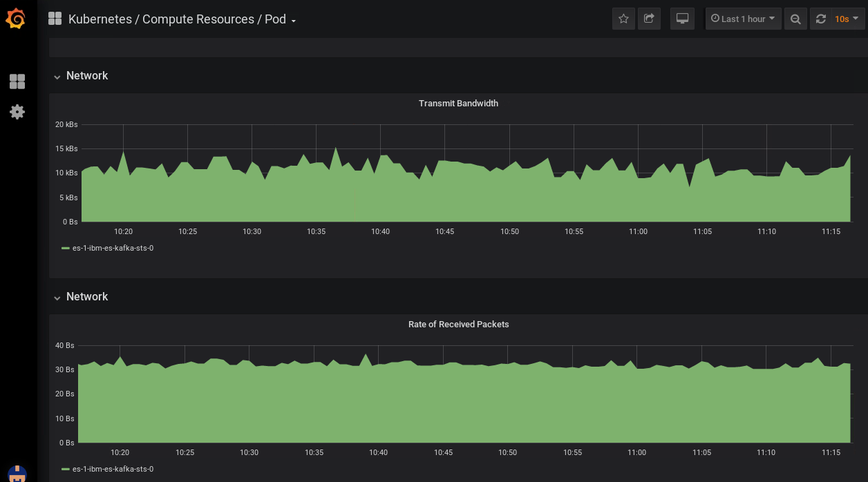Cycle view mode with monitor icon

[x=682, y=19]
